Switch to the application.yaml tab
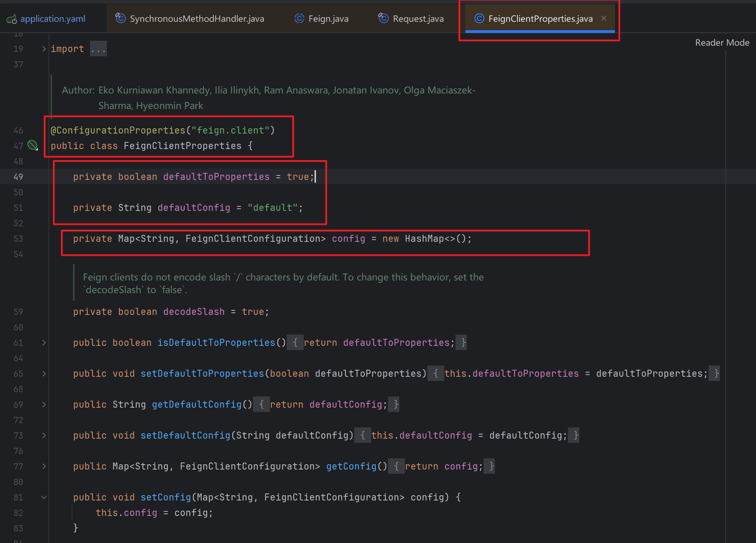Viewport: 756px width, 543px height. click(53, 19)
